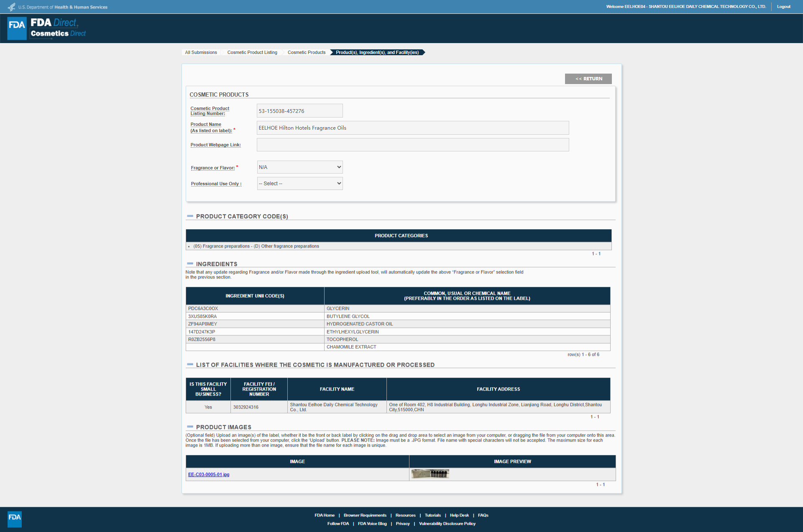
Task: Open the Professional Use Only dropdown
Action: point(300,184)
